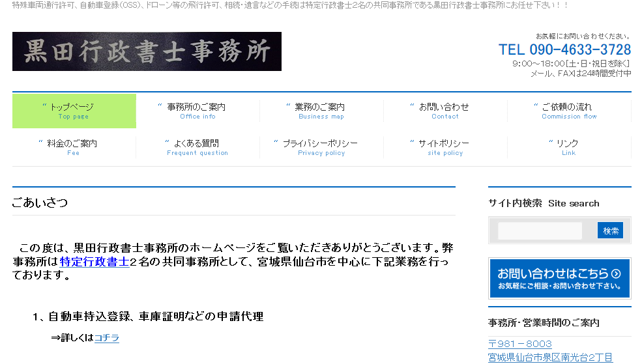Viewport: 642px width, 364px height.
Task: Open サイトポリシー site policy page
Action: coord(445,147)
